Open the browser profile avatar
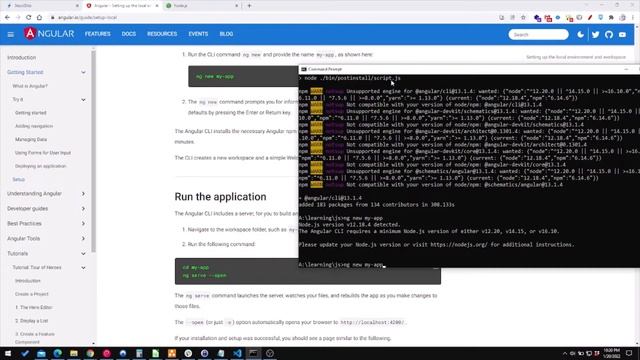 point(622,18)
